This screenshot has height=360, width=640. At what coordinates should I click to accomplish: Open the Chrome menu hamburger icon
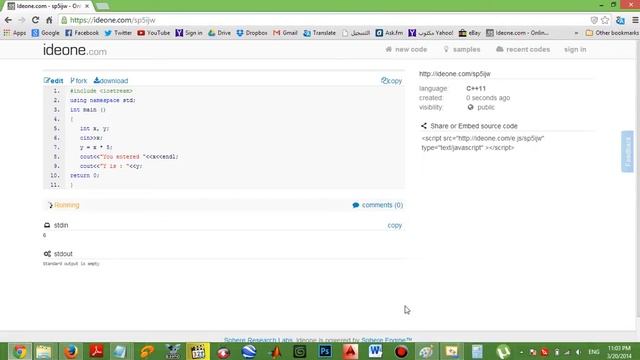(635, 20)
